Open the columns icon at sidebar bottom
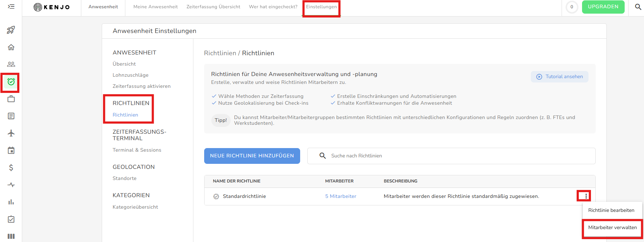This screenshot has height=242, width=644. tap(11, 236)
